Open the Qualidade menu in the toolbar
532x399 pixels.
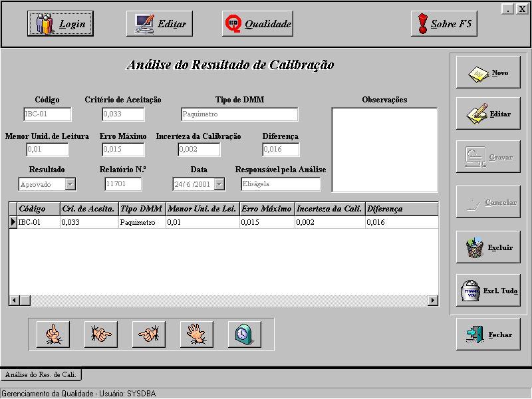257,24
